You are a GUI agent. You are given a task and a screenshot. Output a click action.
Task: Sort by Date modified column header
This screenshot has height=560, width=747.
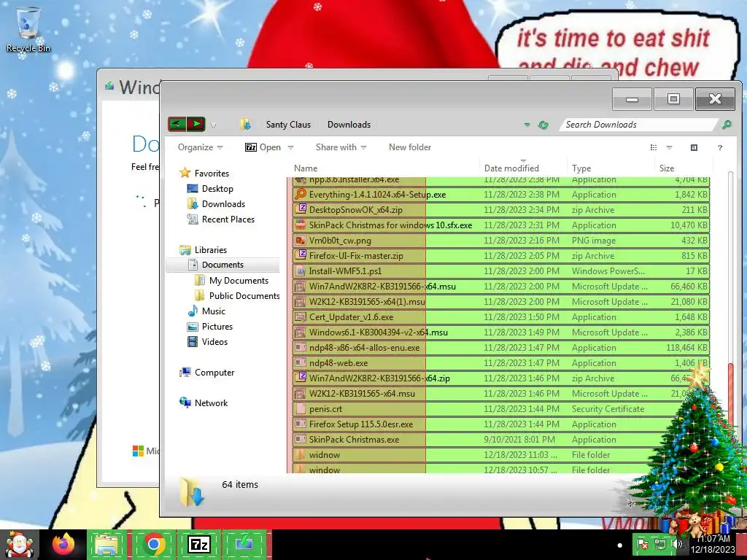pos(522,168)
